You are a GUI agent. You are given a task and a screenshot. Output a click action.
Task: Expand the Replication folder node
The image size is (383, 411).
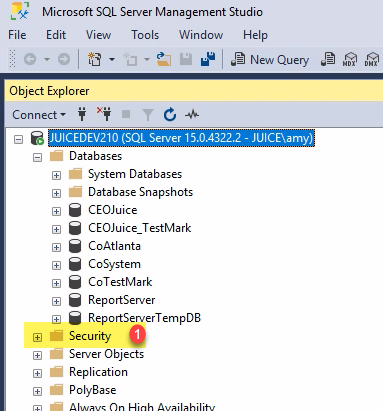point(37,373)
